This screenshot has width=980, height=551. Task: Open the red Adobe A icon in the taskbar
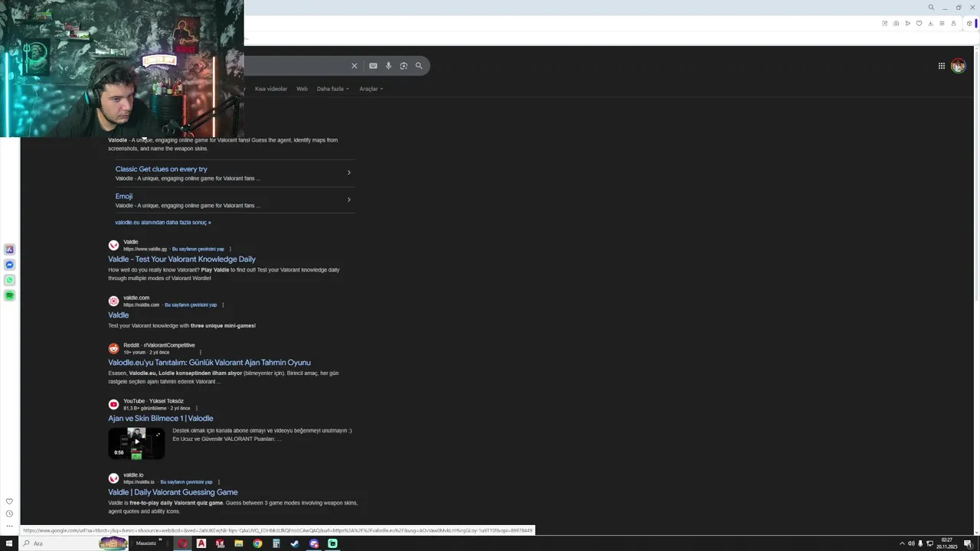[201, 543]
